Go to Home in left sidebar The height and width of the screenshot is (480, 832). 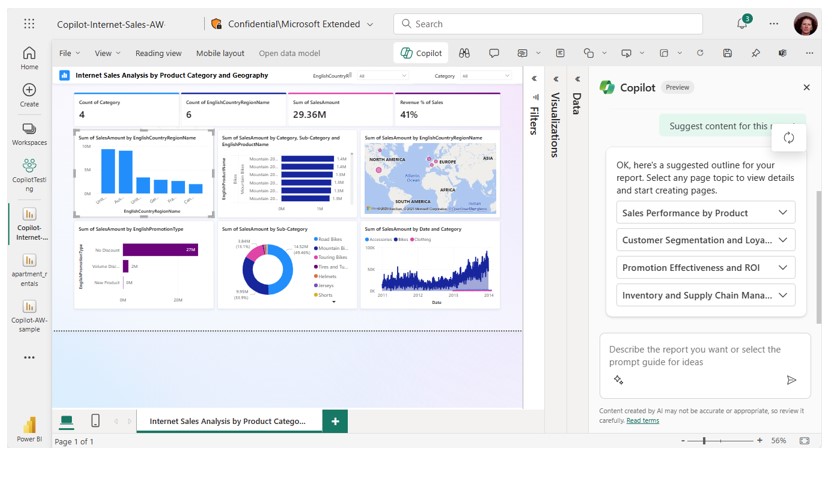tap(29, 58)
